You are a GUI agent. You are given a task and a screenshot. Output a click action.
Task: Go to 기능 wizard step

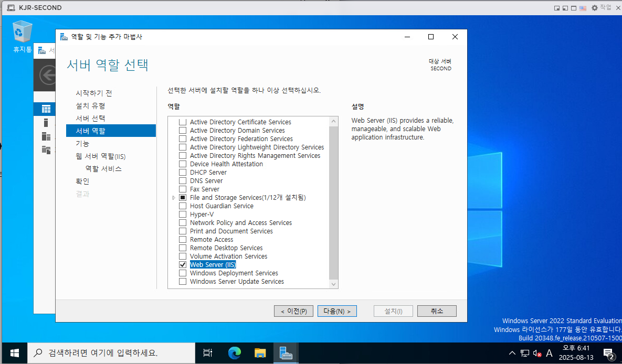pos(82,144)
